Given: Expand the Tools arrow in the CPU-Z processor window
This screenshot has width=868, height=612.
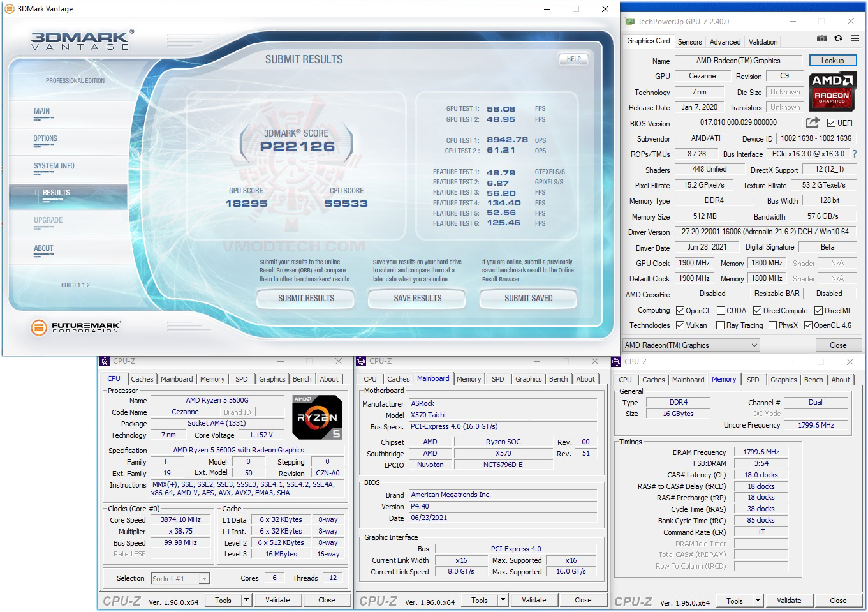Looking at the screenshot, I should click(x=246, y=600).
